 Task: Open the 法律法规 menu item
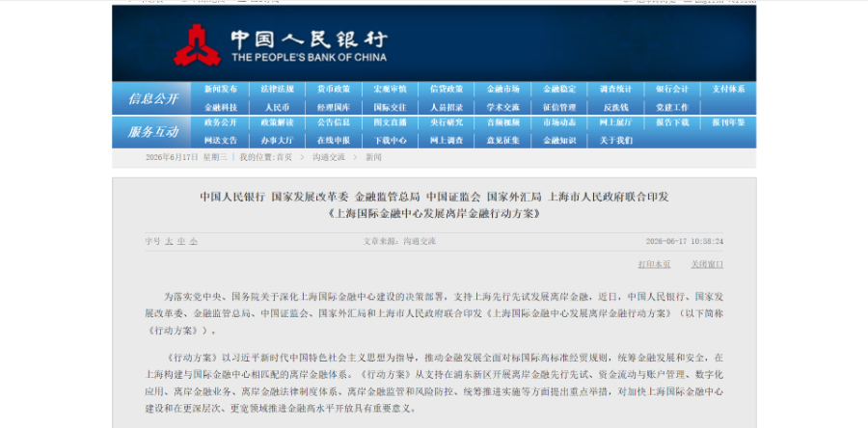[x=277, y=89]
